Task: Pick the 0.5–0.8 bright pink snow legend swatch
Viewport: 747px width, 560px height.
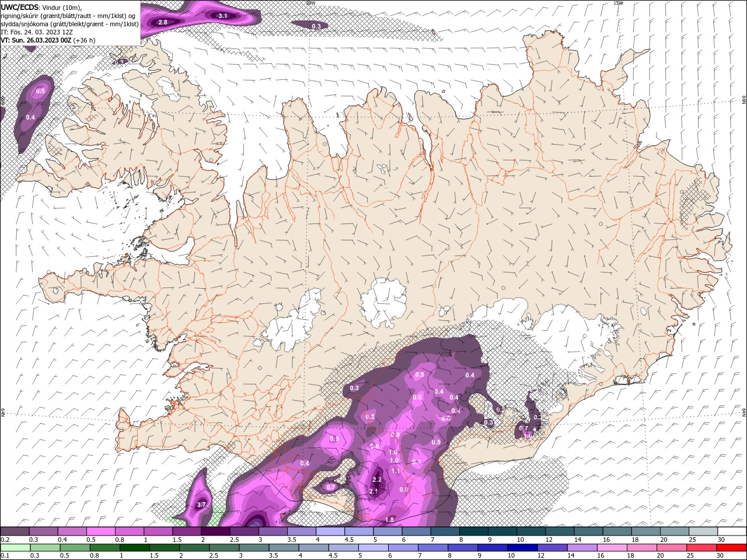Action: [100, 531]
